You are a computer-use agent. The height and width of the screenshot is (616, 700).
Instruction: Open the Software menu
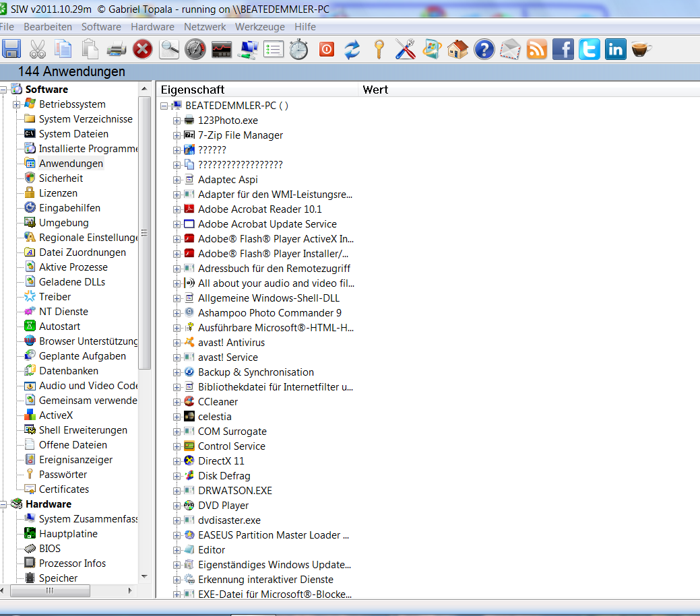(x=101, y=27)
